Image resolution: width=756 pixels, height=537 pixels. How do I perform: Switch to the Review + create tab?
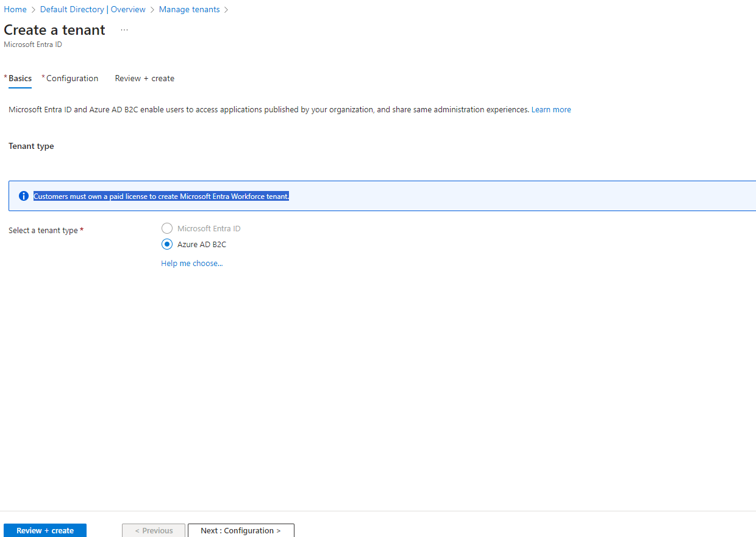pyautogui.click(x=144, y=78)
